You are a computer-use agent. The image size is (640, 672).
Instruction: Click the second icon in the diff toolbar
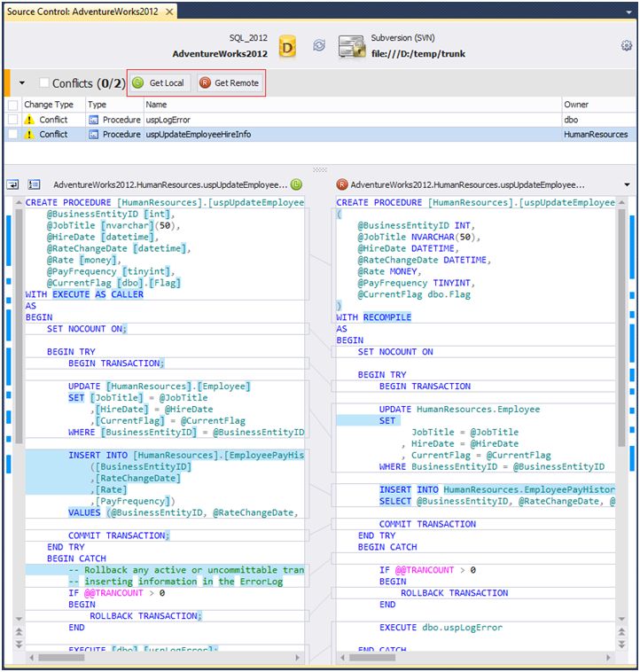[x=35, y=184]
